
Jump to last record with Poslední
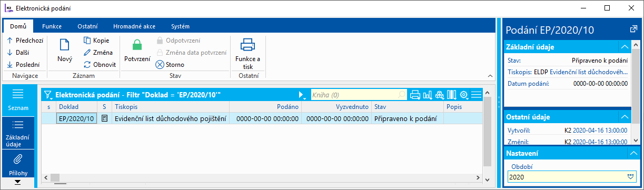tap(23, 65)
